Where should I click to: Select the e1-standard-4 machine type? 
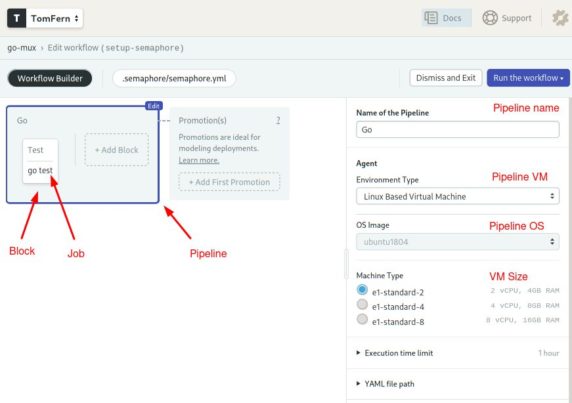pos(362,304)
